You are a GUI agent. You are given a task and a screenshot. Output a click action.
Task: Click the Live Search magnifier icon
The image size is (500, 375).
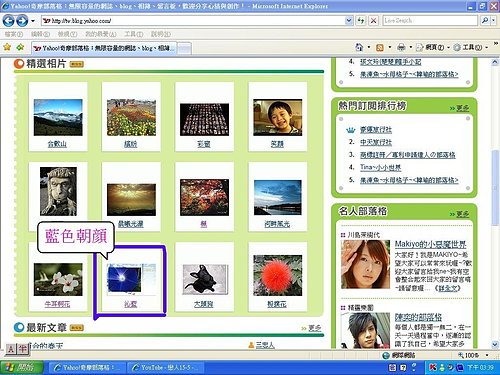pos(484,21)
